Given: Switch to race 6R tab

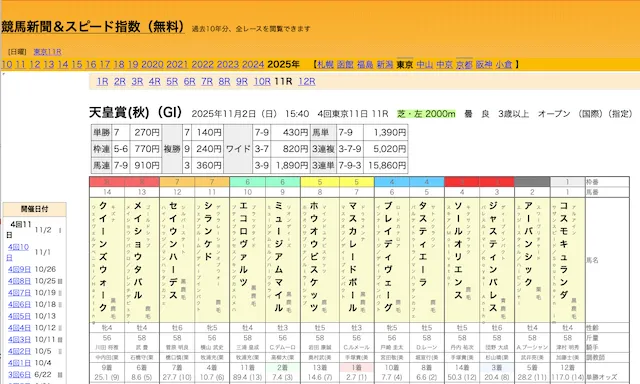Looking at the screenshot, I should point(189,82).
